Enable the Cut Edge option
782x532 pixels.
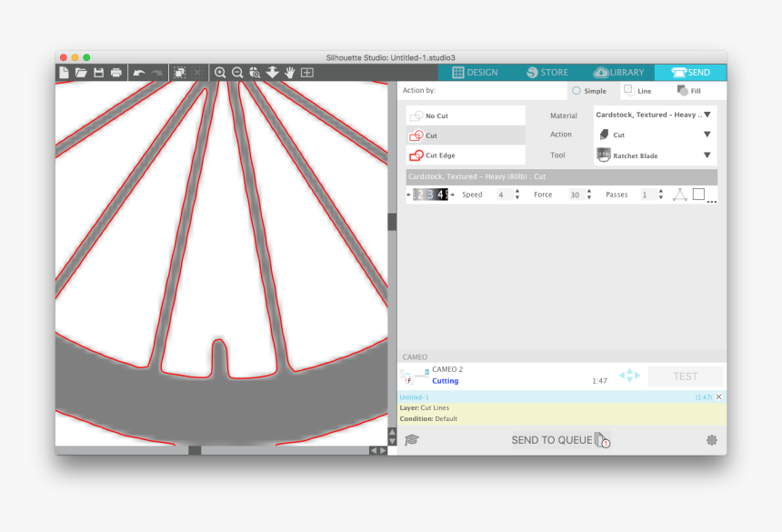tap(465, 155)
